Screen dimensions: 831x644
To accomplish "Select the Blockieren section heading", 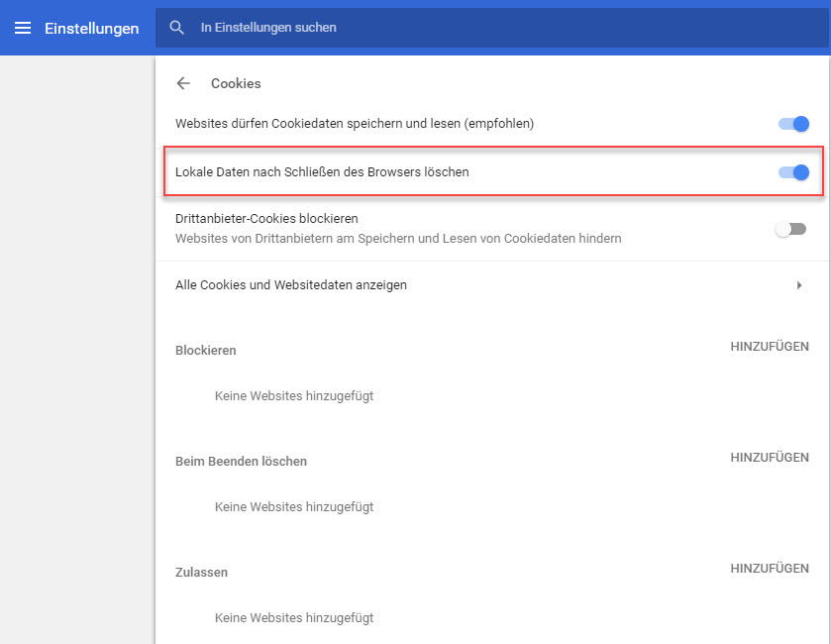I will pyautogui.click(x=206, y=351).
